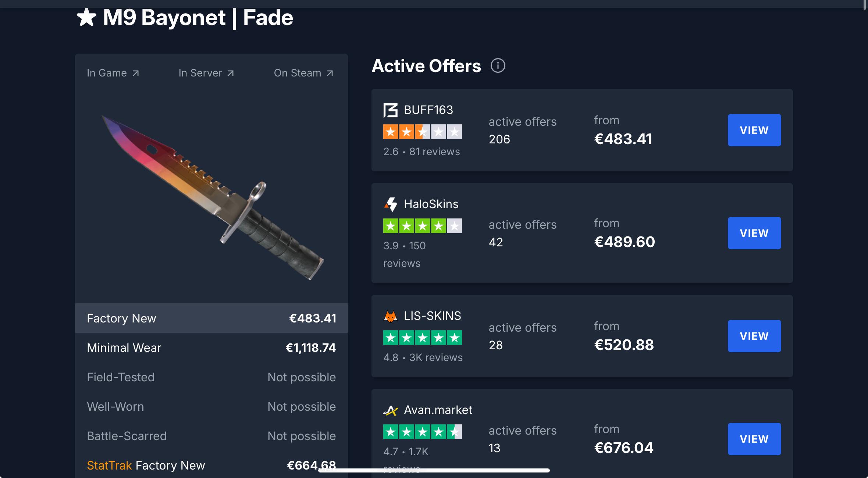View the Avan.market offer
868x478 pixels.
754,439
